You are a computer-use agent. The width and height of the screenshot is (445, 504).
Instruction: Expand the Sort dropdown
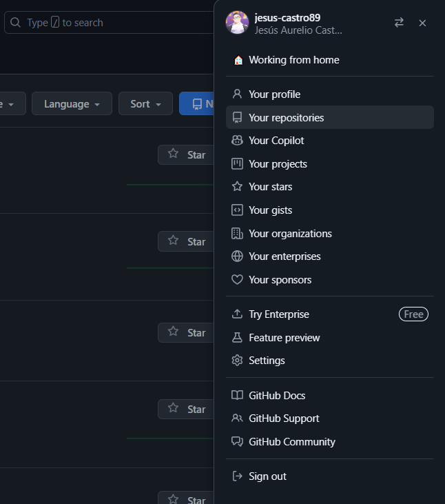click(x=145, y=103)
